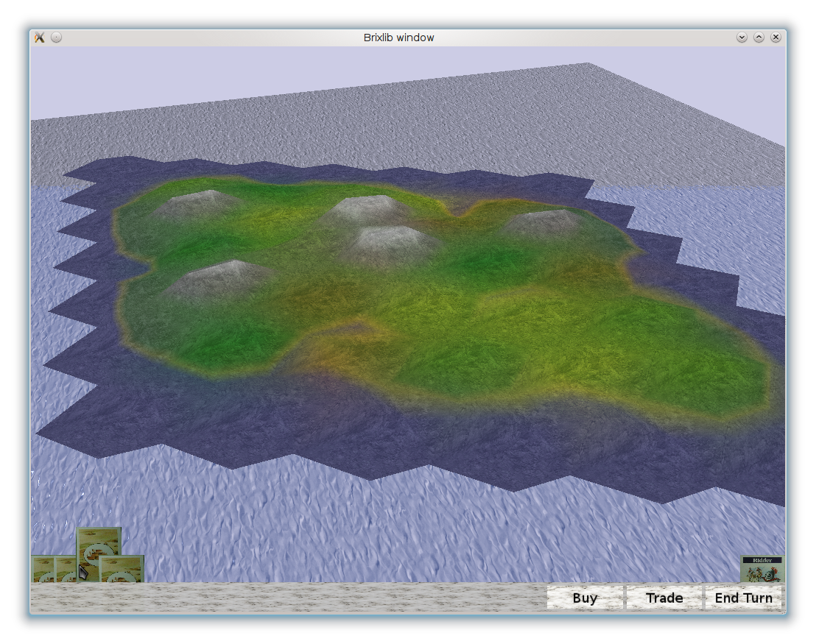Maximize the Brixlib window
Image resolution: width=816 pixels, height=644 pixels.
coord(759,38)
